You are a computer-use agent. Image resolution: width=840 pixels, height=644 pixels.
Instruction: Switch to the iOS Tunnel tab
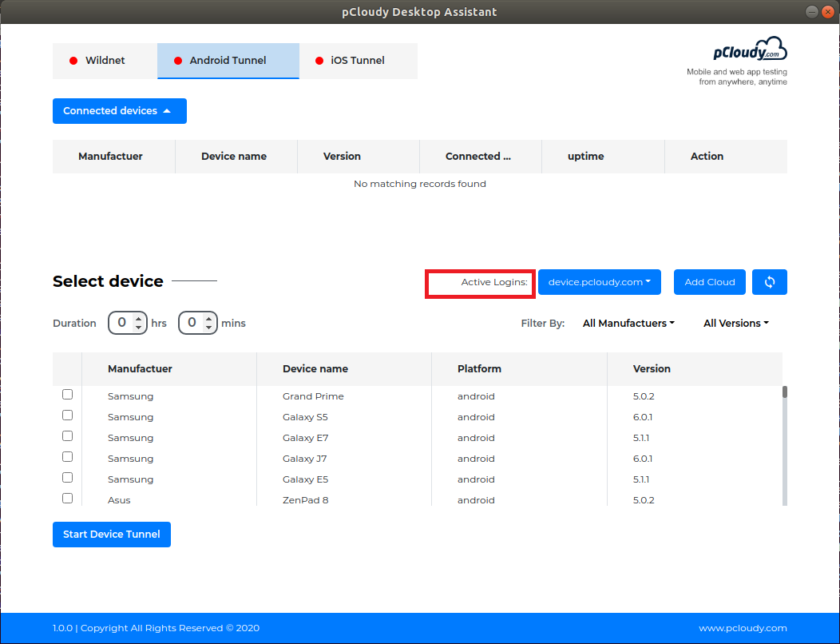click(359, 61)
